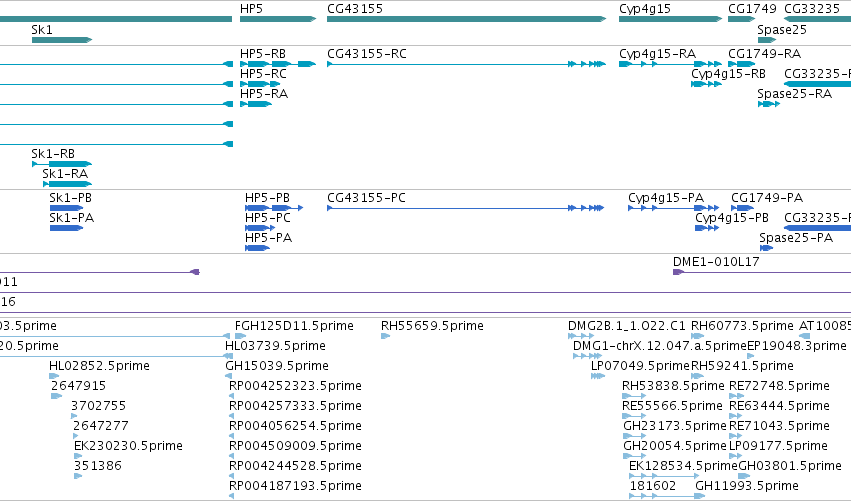Click the RE71043.5prime EST label
The image size is (851, 501).
[x=779, y=426]
